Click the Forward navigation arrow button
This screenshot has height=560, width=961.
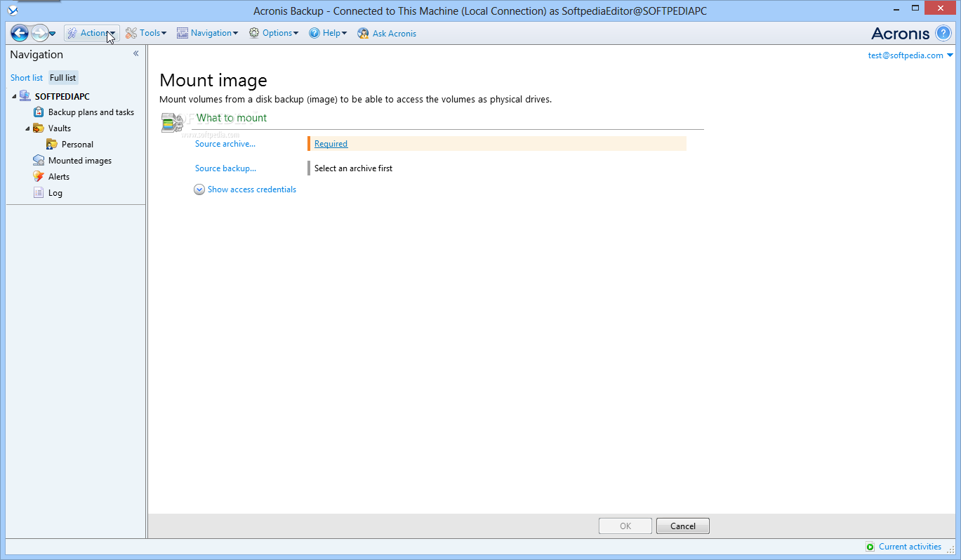click(40, 33)
